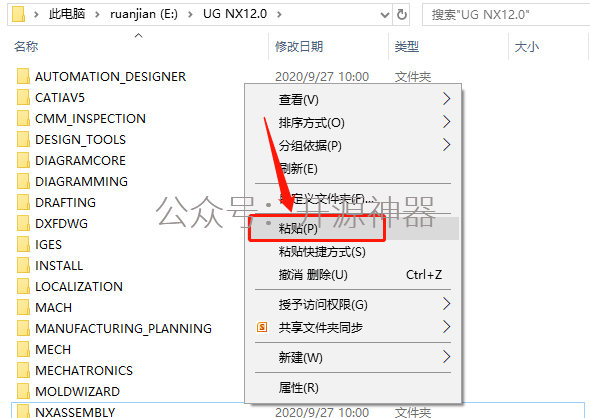Click LOCALIZATION folder icon
The height and width of the screenshot is (418, 590).
tap(23, 286)
